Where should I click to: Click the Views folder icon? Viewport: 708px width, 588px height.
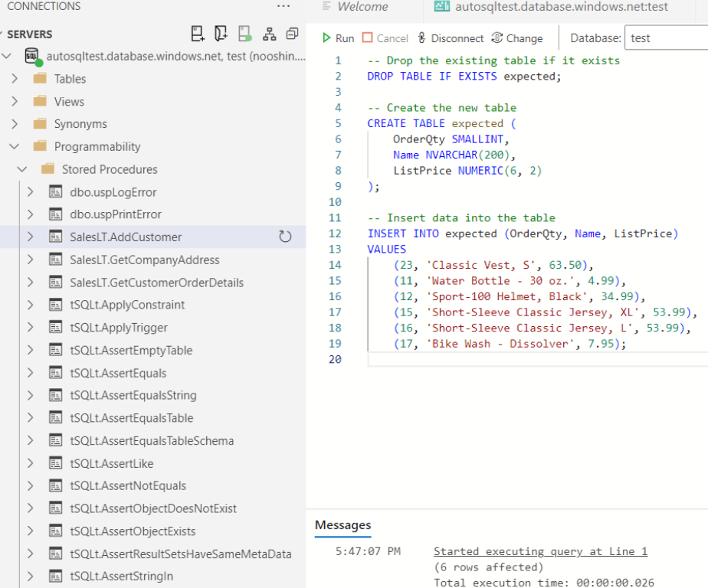coord(40,101)
